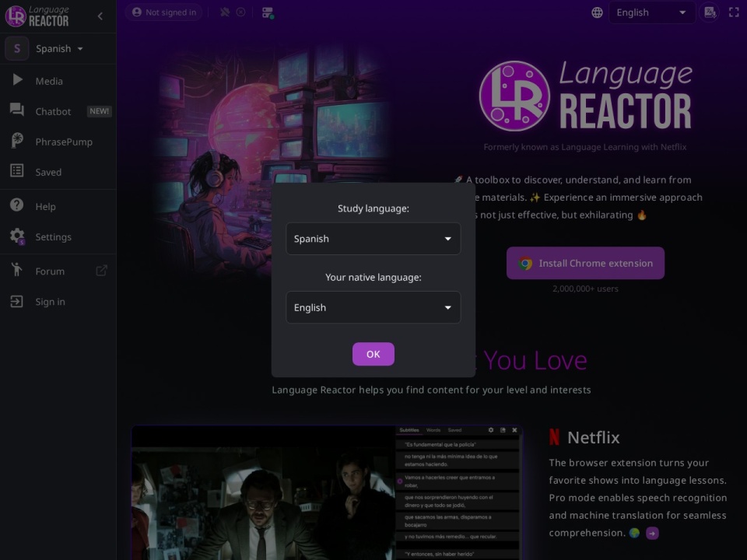The width and height of the screenshot is (747, 560).
Task: Click the Not signed in account chip
Action: pyautogui.click(x=164, y=12)
